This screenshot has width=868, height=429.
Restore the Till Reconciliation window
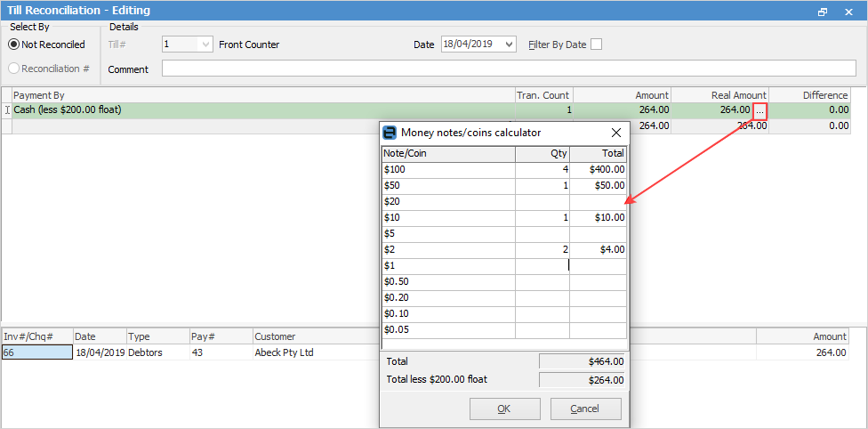tap(823, 11)
